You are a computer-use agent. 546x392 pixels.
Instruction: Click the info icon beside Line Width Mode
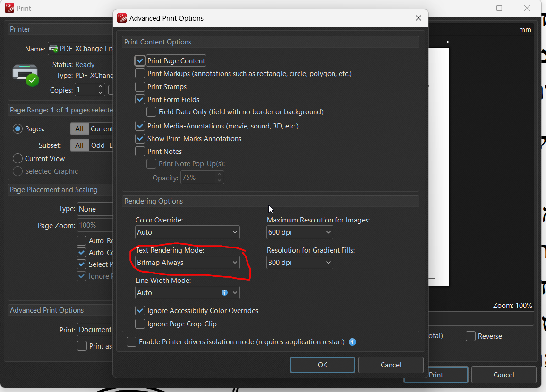point(224,293)
